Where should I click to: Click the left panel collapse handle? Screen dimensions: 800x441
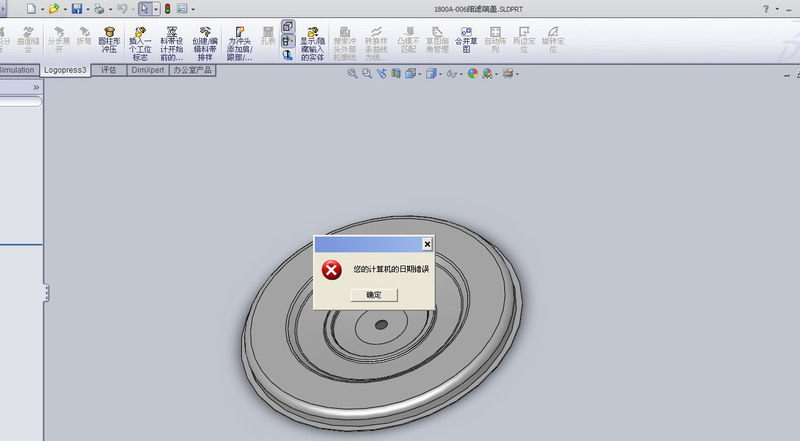46,293
